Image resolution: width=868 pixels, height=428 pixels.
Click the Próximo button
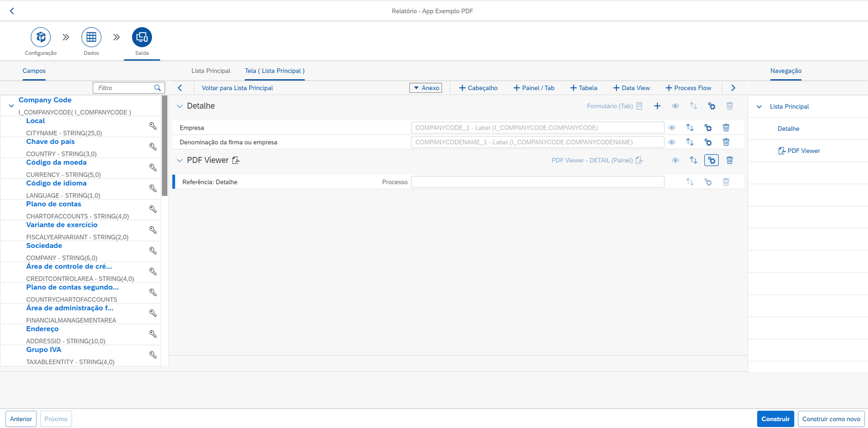pos(56,419)
